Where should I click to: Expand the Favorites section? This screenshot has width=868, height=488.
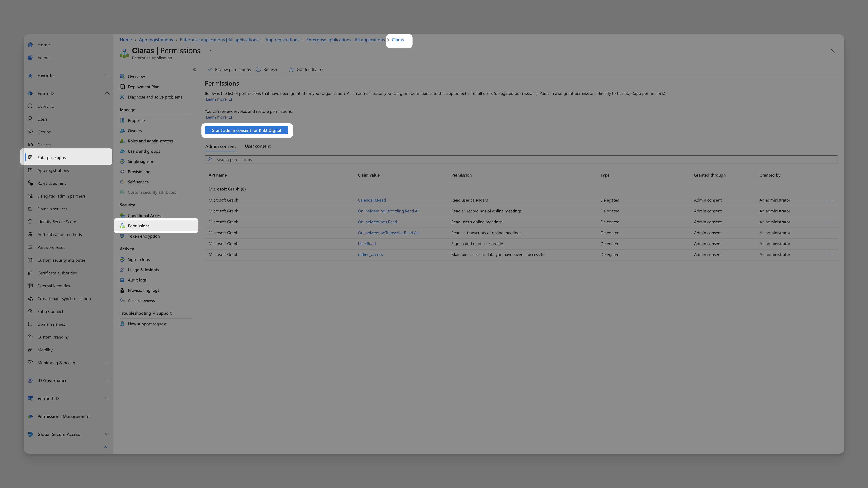click(x=107, y=75)
